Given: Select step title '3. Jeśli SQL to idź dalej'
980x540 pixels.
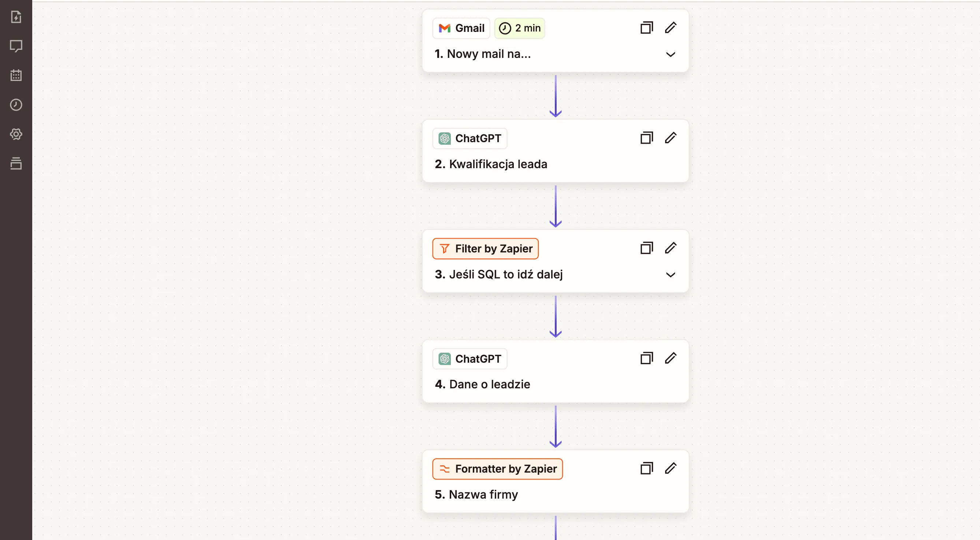Looking at the screenshot, I should pos(499,274).
